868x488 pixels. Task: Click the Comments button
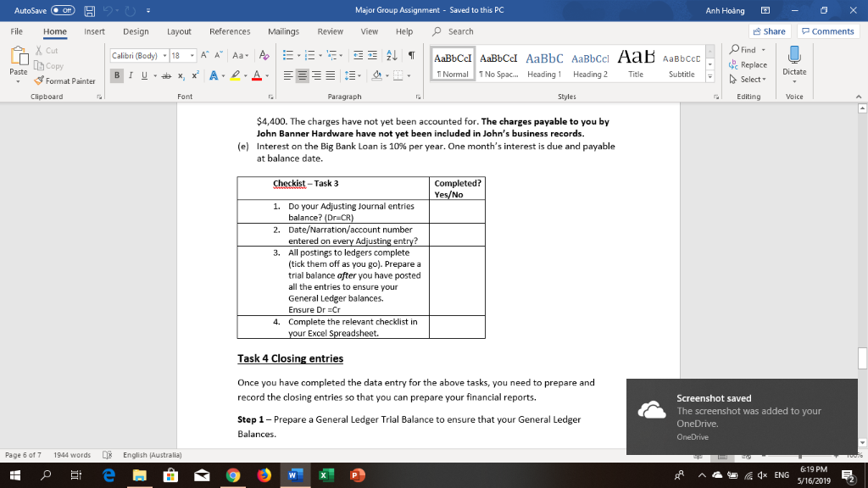pyautogui.click(x=827, y=31)
